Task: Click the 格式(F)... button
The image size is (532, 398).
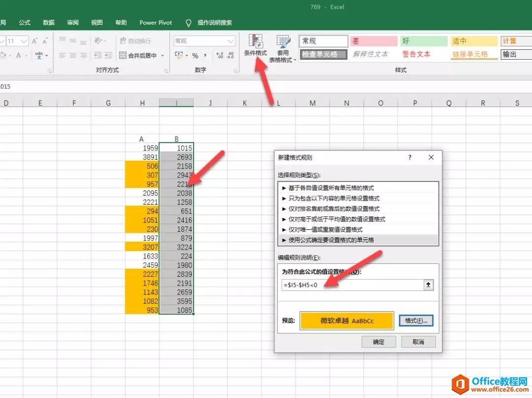Action: [x=416, y=320]
